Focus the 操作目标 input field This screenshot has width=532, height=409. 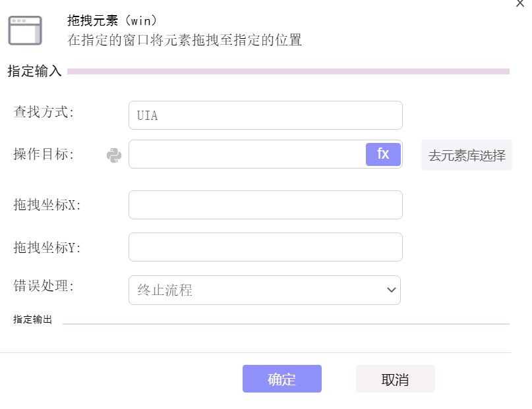pyautogui.click(x=247, y=154)
